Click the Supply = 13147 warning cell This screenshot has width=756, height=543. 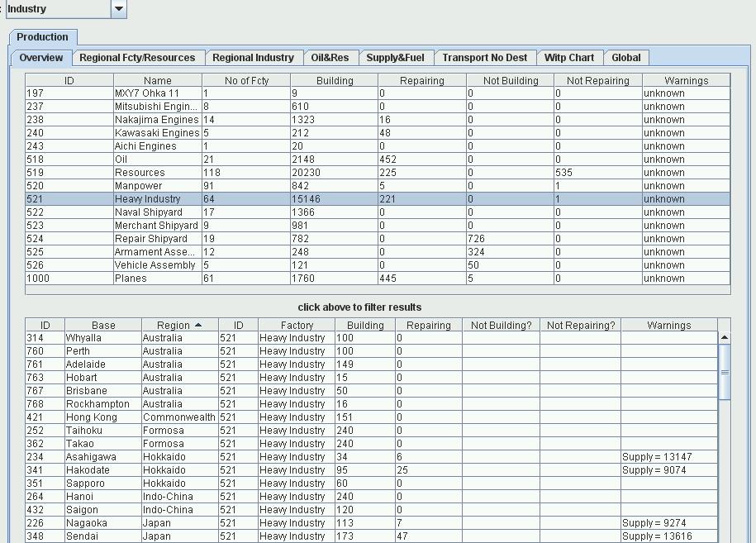669,457
